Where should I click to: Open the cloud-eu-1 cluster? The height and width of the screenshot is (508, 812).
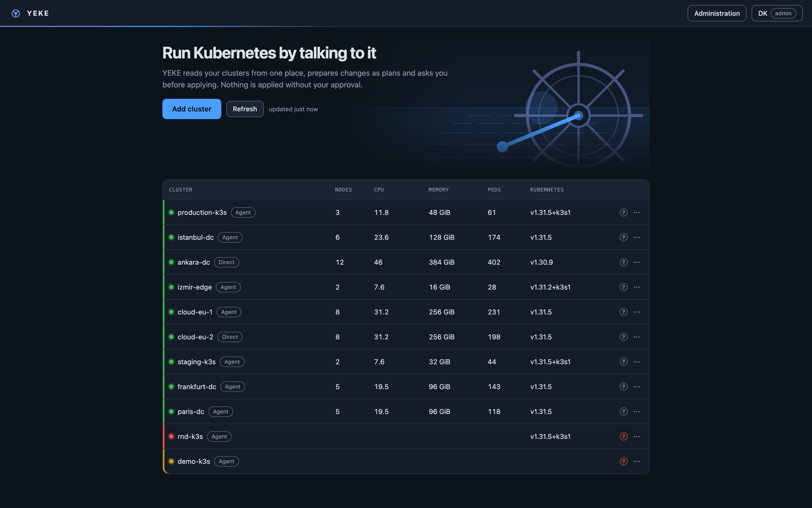click(195, 312)
